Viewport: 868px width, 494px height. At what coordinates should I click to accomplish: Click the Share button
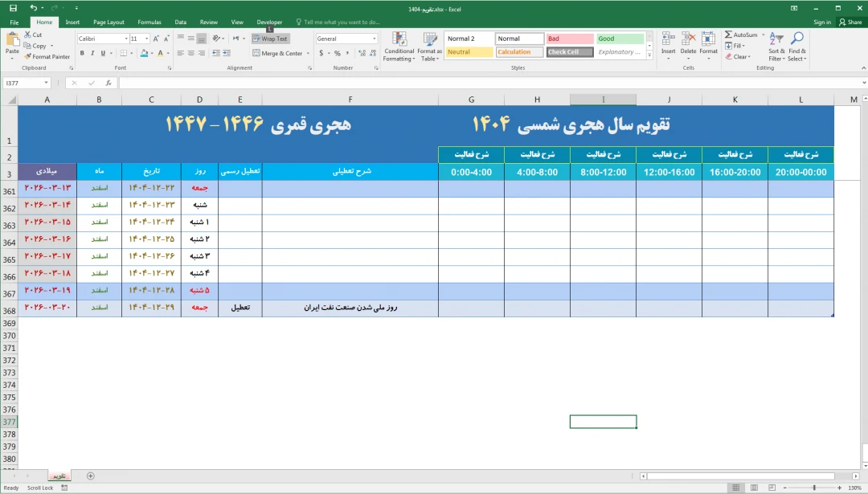[851, 22]
